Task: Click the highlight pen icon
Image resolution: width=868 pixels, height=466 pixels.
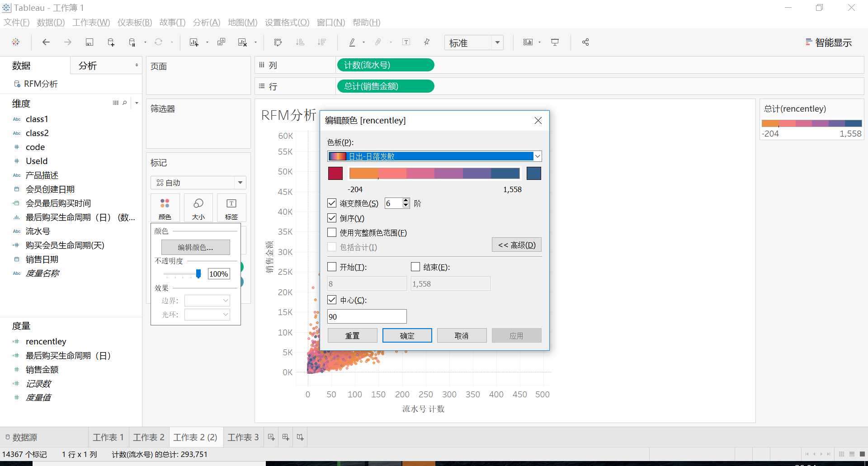Action: (352, 42)
